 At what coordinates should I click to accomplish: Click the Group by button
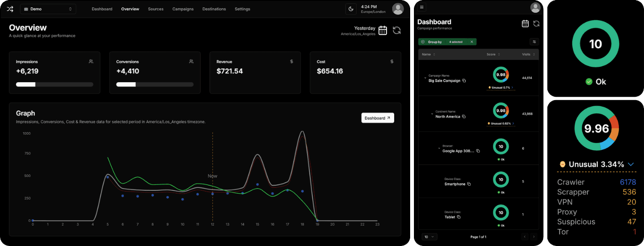point(434,42)
